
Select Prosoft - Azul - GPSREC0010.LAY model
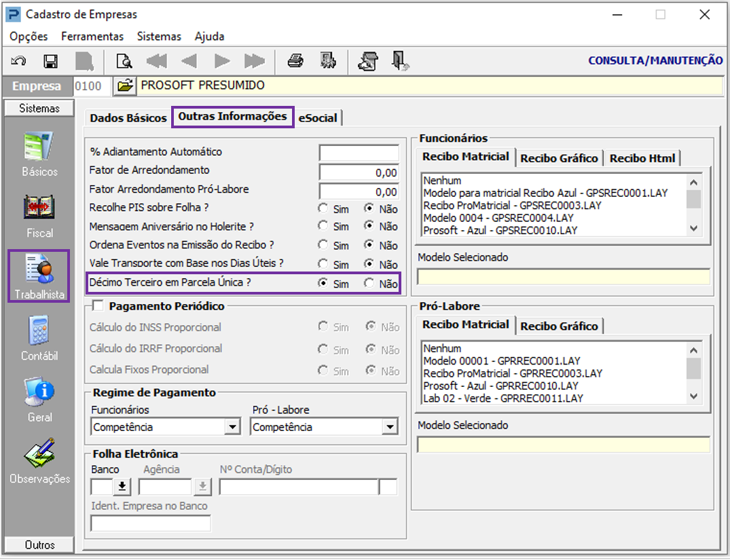[500, 230]
